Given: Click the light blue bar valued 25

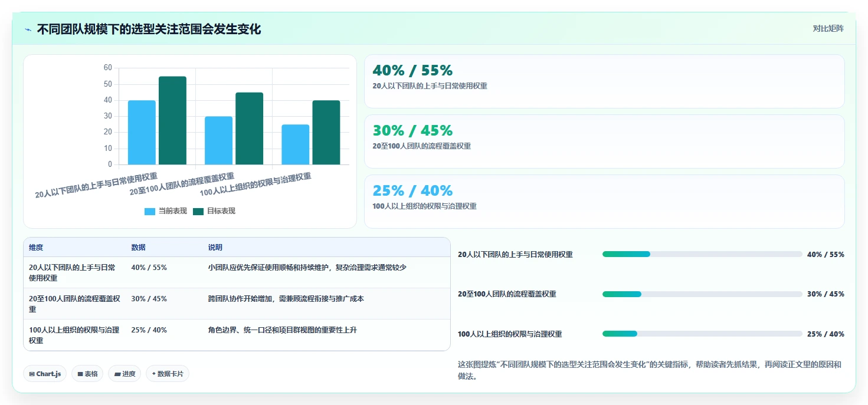Looking at the screenshot, I should pos(295,144).
